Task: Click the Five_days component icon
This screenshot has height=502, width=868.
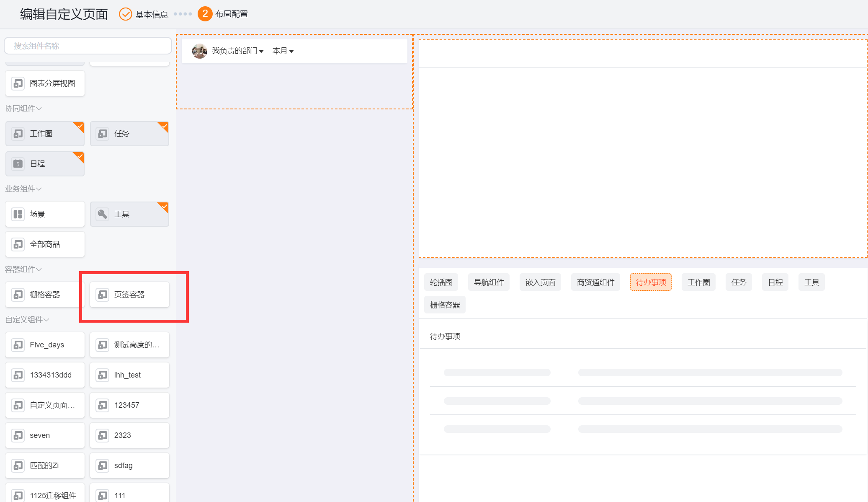Action: [18, 345]
